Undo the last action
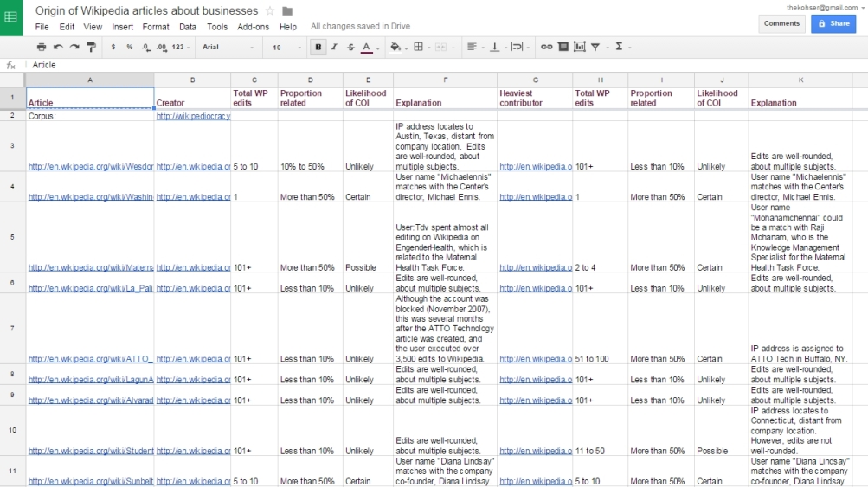Screen dimensions: 868x487 (x=58, y=47)
